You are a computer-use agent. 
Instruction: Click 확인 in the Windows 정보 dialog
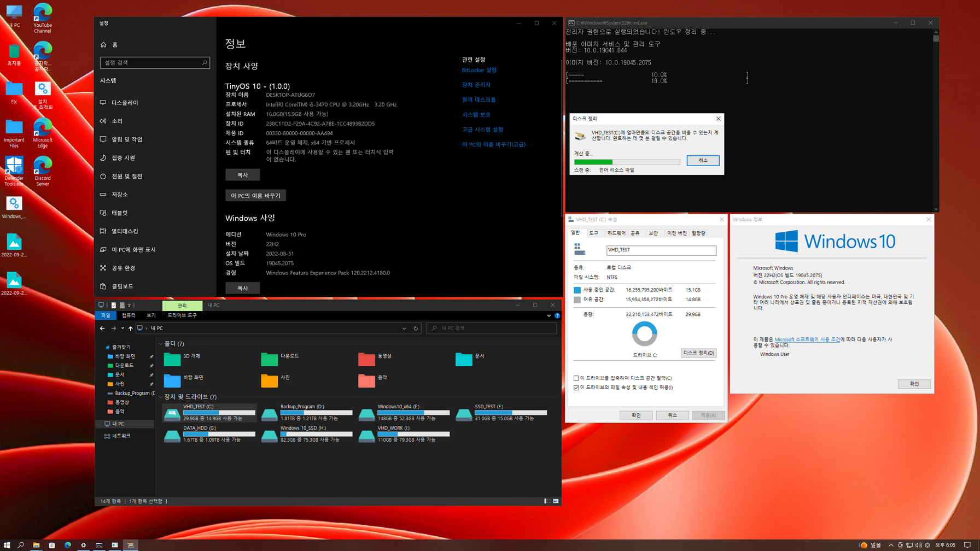point(914,384)
